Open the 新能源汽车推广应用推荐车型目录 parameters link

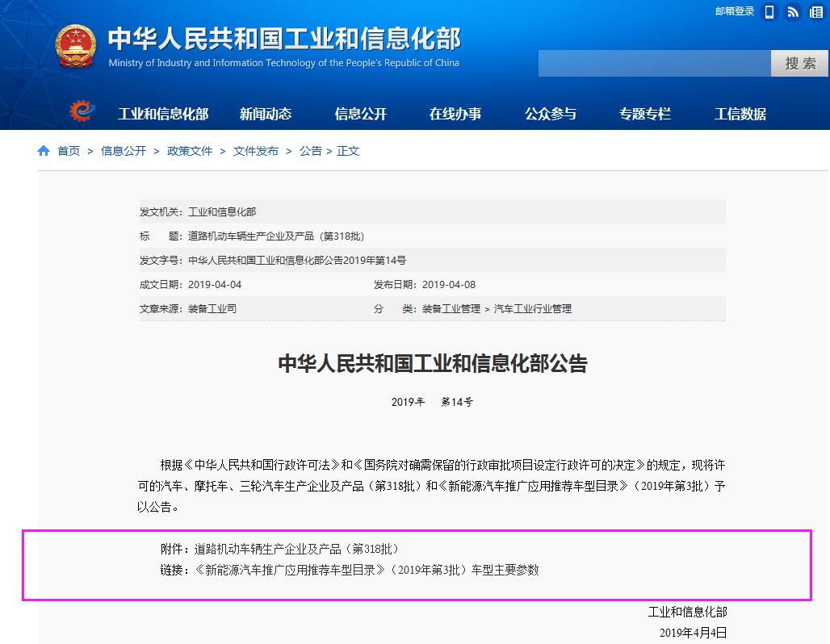coord(367,570)
